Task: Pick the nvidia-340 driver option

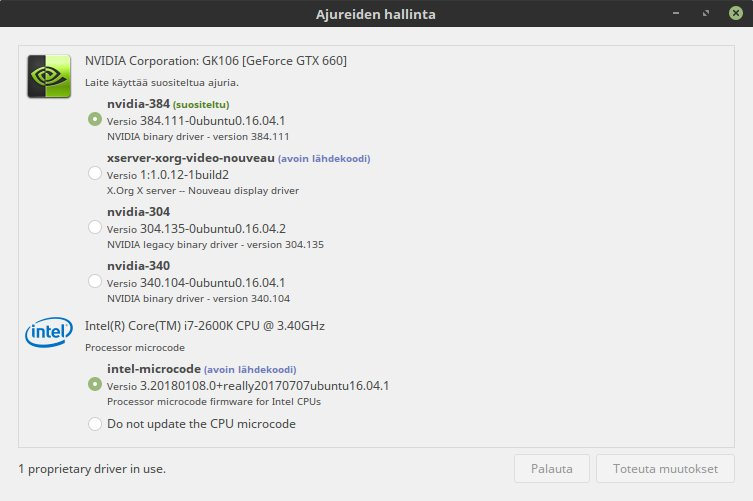Action: 95,282
